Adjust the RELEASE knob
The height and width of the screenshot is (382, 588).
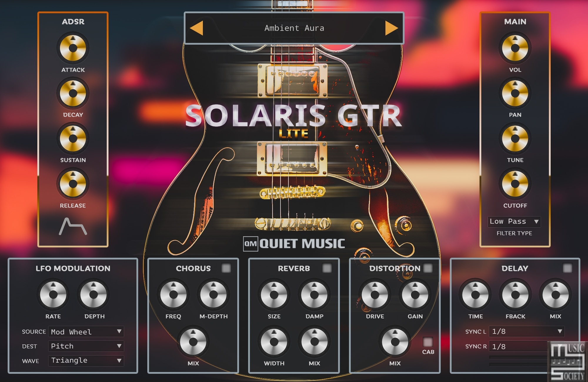tap(73, 184)
